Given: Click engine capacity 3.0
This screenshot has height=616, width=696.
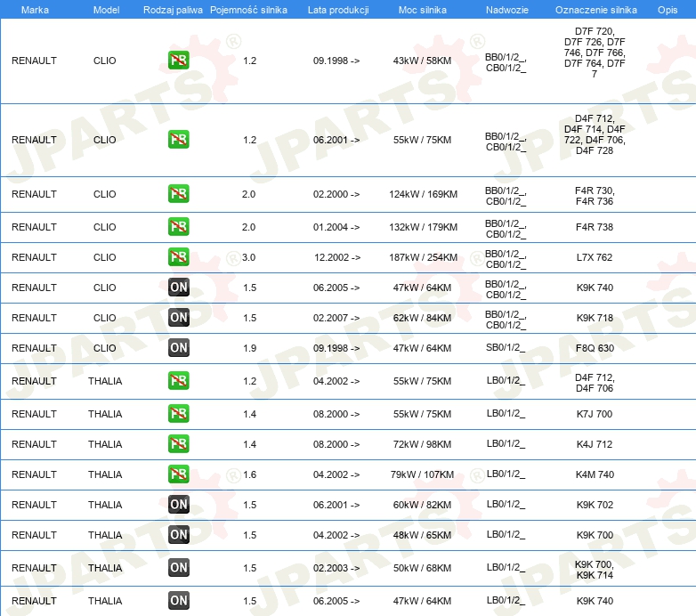Looking at the screenshot, I should tap(248, 257).
